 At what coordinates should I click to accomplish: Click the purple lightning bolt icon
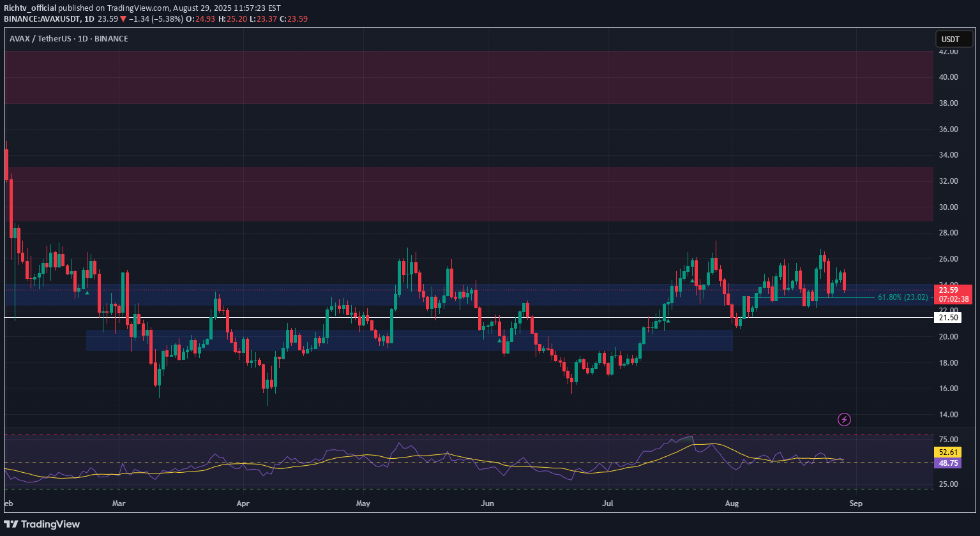tap(844, 419)
